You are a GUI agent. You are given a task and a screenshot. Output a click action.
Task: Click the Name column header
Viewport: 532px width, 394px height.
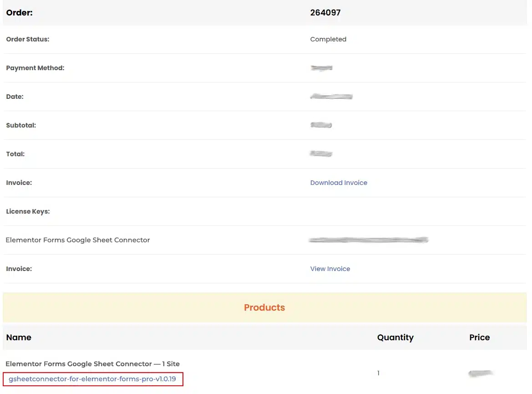[19, 338]
